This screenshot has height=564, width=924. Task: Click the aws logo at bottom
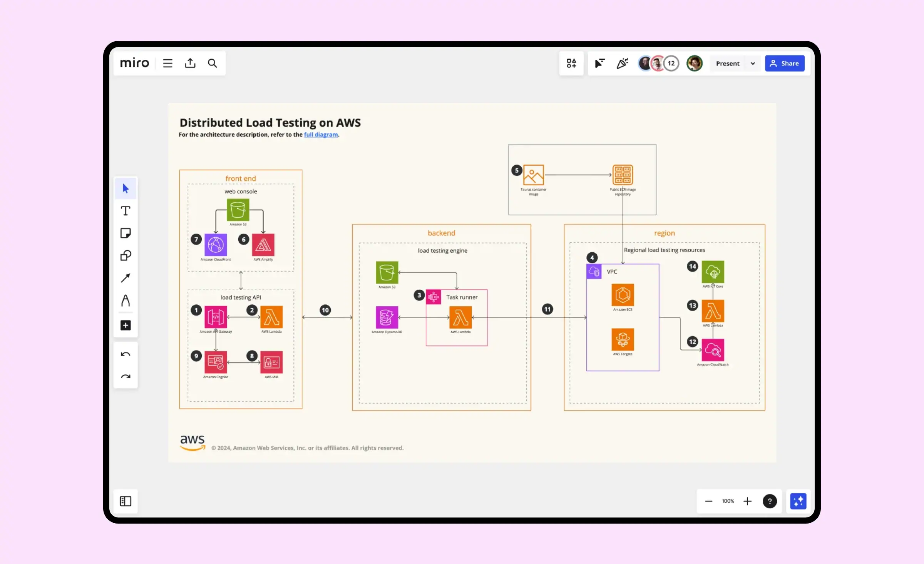(x=192, y=442)
